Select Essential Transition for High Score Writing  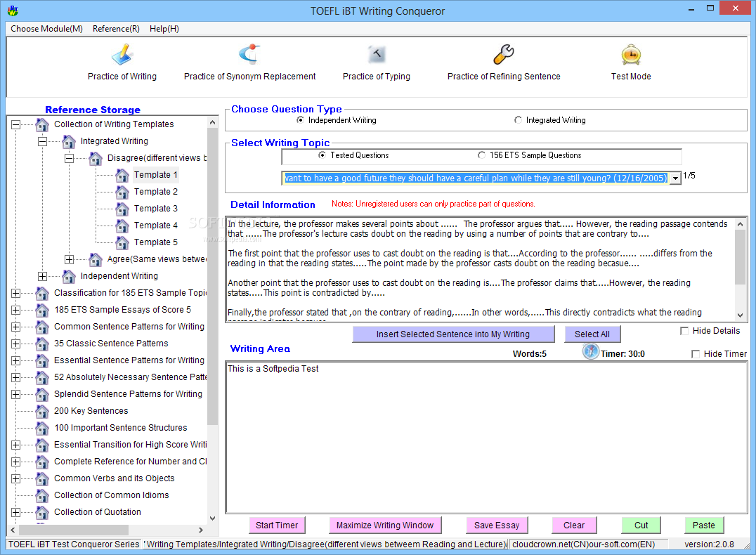point(130,445)
